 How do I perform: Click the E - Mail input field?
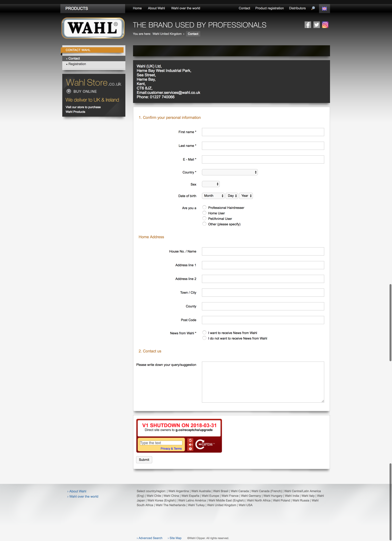click(263, 159)
